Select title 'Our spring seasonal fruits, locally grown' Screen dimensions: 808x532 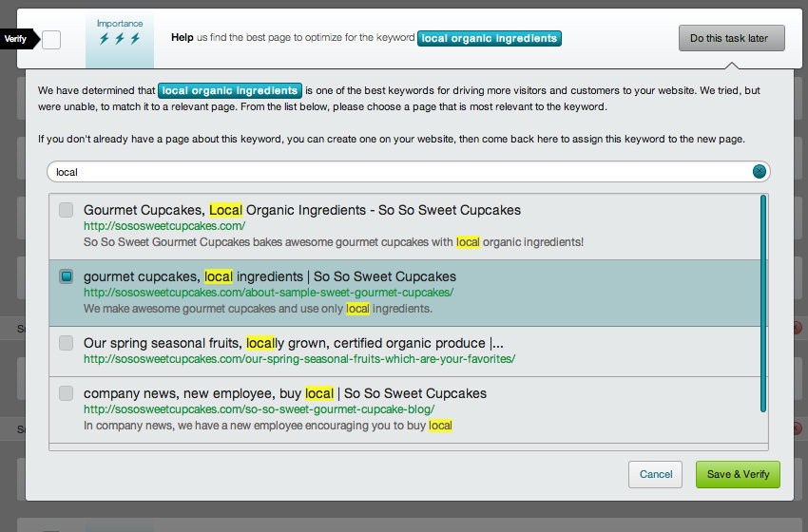293,343
